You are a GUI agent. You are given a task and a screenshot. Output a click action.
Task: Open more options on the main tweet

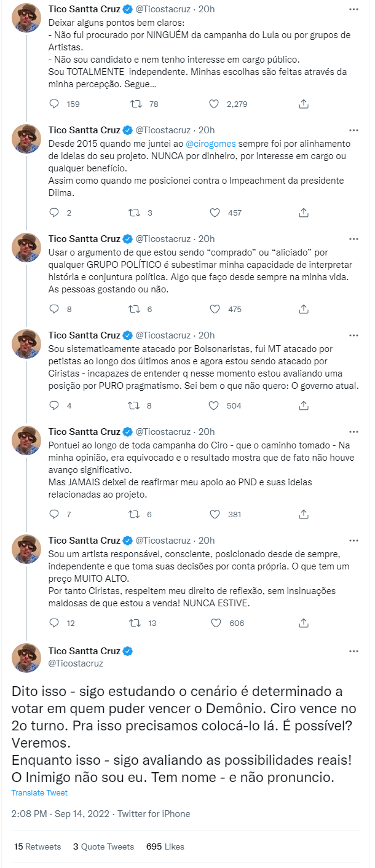coord(353,651)
